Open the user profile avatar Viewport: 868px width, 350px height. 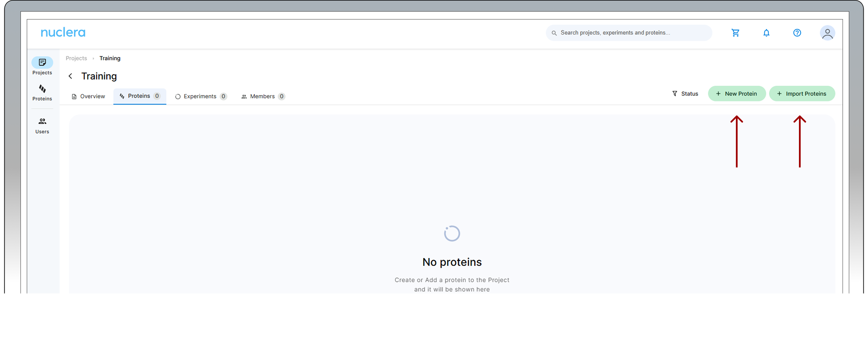coord(827,33)
